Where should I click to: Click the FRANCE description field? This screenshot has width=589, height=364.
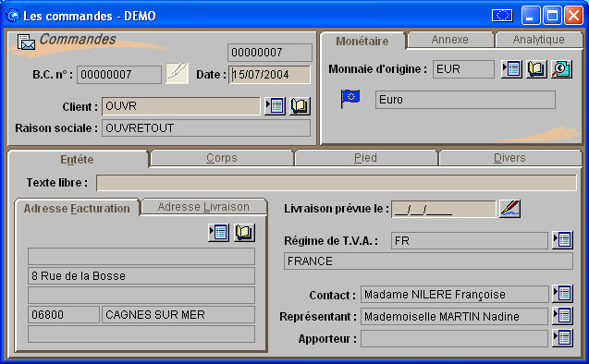tap(428, 261)
